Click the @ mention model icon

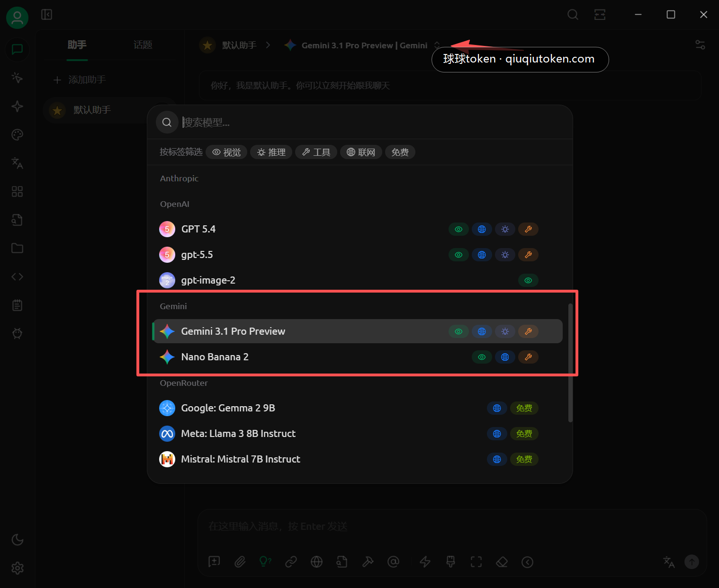(393, 561)
